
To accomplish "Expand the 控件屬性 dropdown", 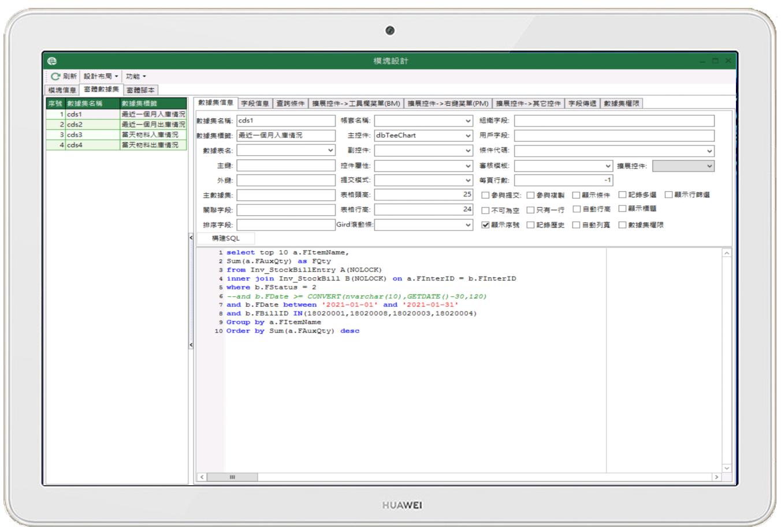I will point(468,165).
